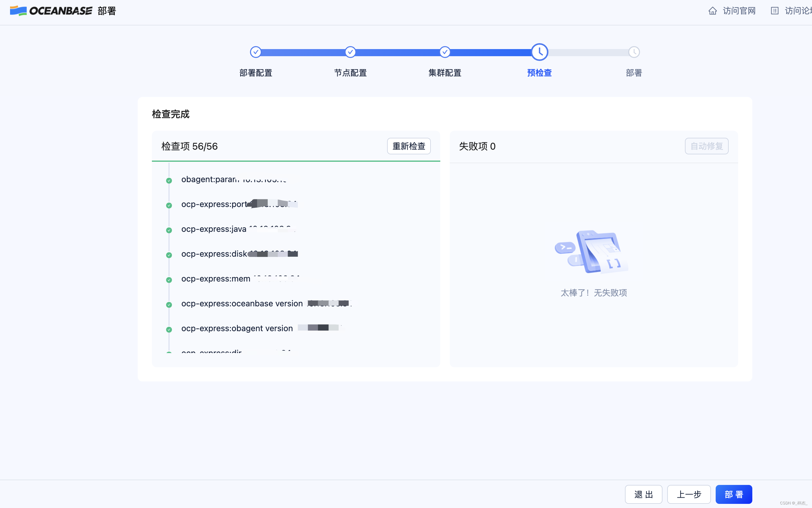Image resolution: width=812 pixels, height=508 pixels.
Task: Click the final 部署 step clock icon
Action: click(634, 52)
